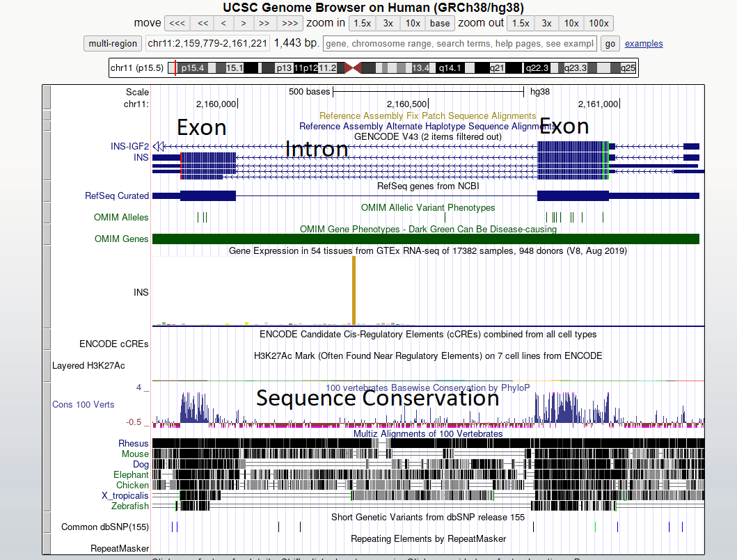
Task: Click the move far left <<< button
Action: click(x=177, y=24)
